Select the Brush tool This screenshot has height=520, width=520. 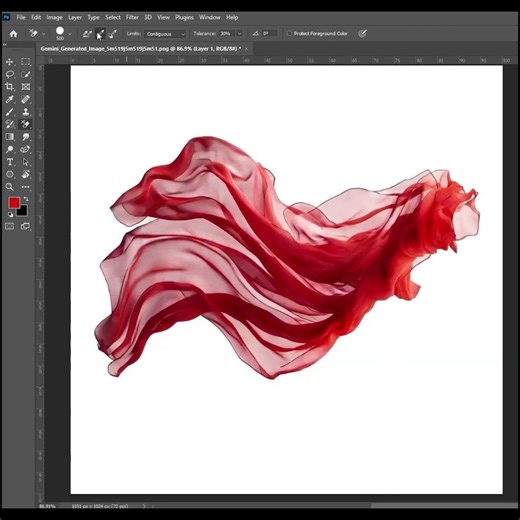(9, 112)
